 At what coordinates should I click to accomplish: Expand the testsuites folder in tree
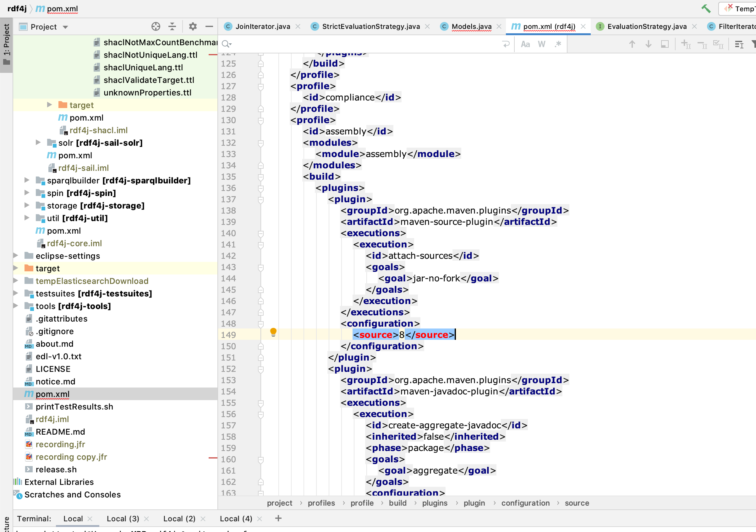pyautogui.click(x=15, y=293)
